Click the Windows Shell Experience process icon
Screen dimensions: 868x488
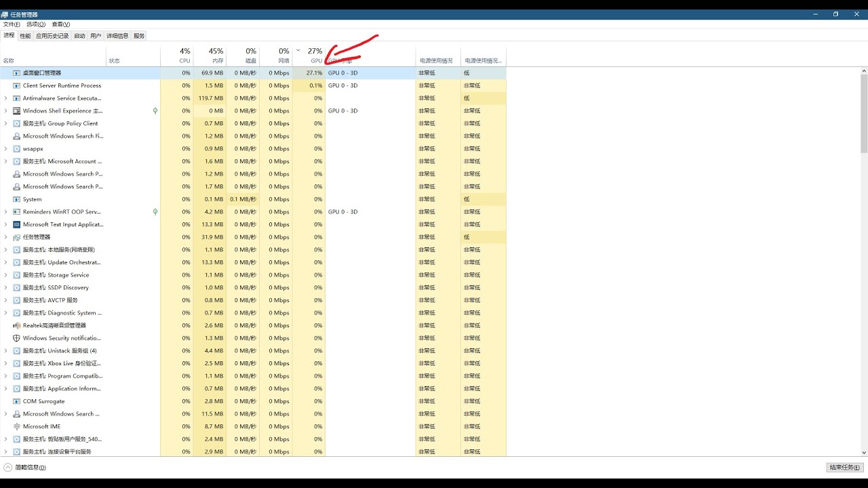[17, 110]
